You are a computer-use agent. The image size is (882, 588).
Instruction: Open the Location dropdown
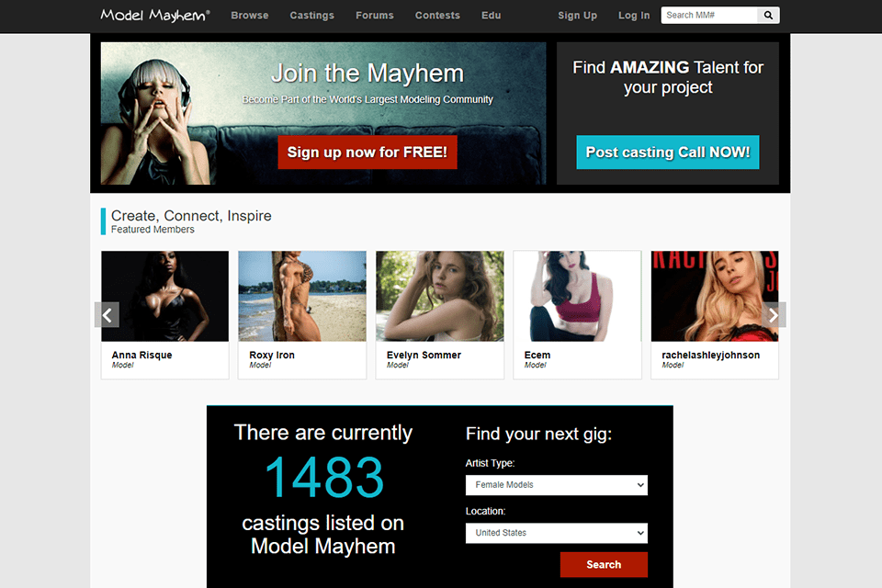(557, 533)
